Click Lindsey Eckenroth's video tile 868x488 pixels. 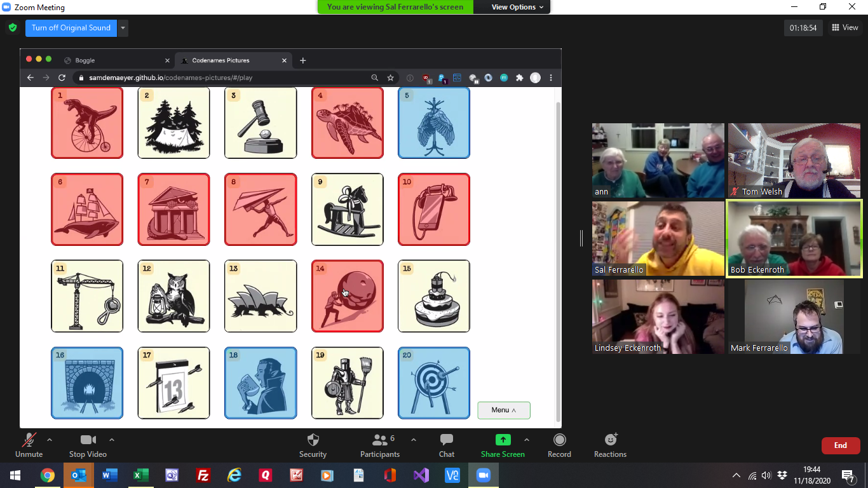(658, 316)
